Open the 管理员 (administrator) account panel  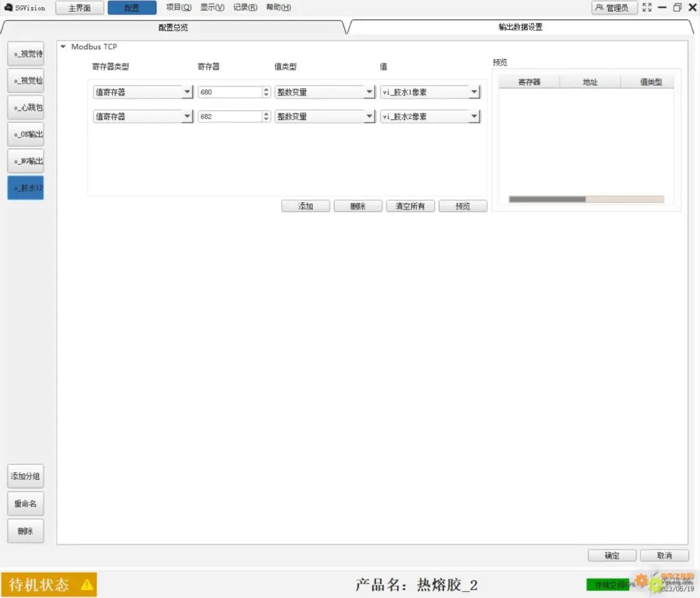[x=613, y=7]
